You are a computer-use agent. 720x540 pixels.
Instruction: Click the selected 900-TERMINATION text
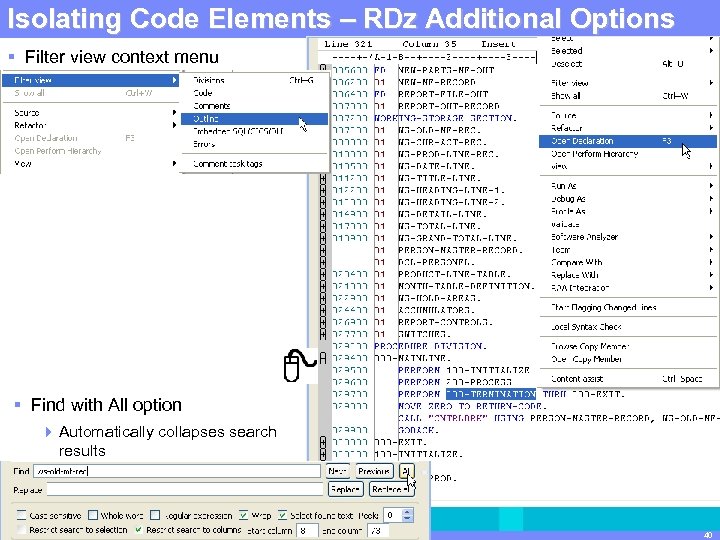coord(491,394)
